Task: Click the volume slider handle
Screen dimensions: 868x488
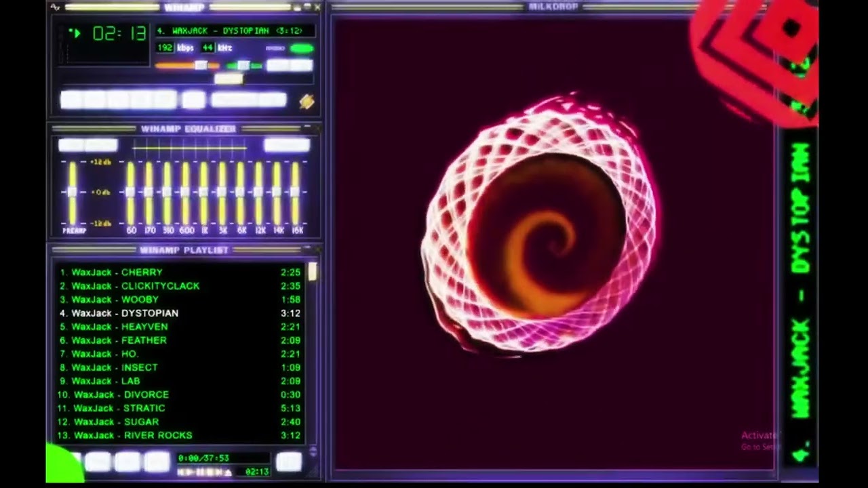Action: pyautogui.click(x=201, y=65)
